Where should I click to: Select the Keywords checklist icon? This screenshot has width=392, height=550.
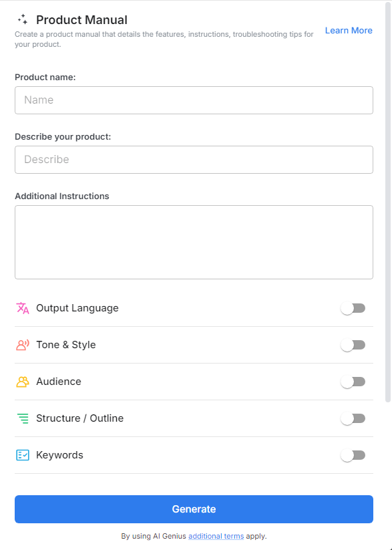[x=22, y=455]
